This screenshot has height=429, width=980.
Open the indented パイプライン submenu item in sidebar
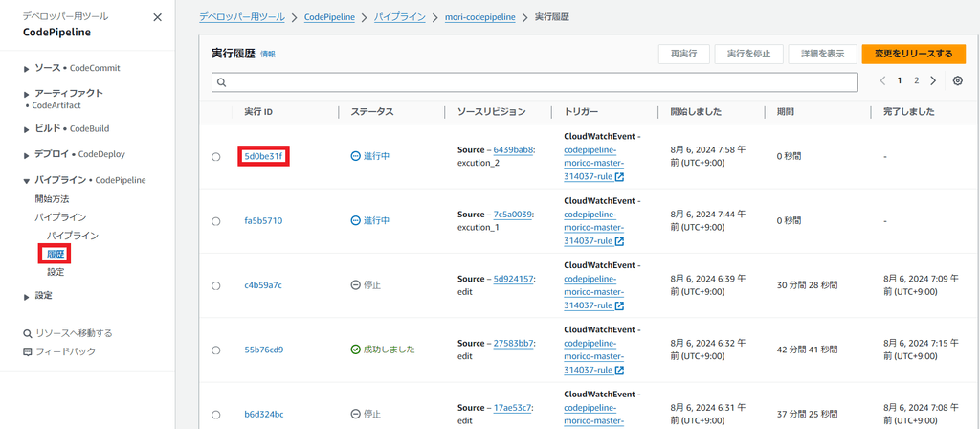(73, 236)
